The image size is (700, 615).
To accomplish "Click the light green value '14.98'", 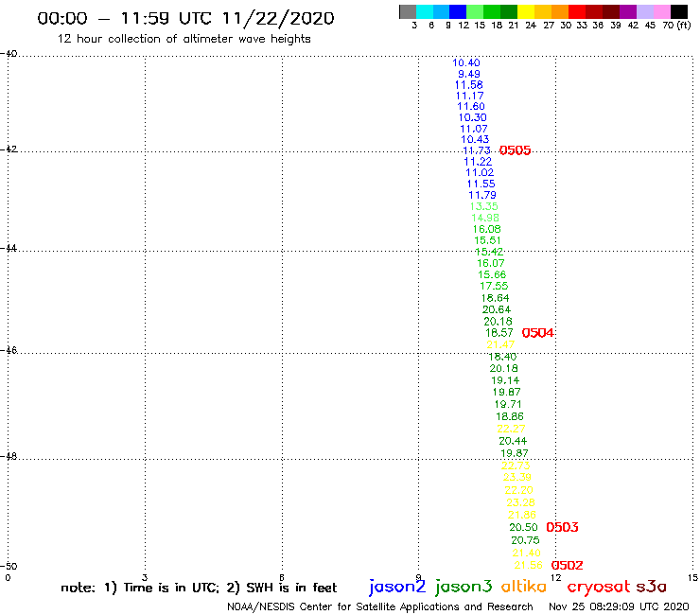I will pyautogui.click(x=485, y=218).
